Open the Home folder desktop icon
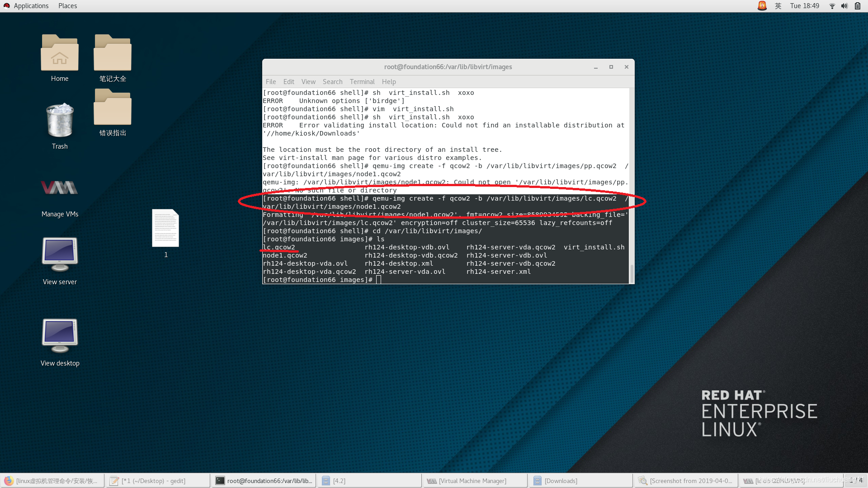This screenshot has height=488, width=868. 60,58
